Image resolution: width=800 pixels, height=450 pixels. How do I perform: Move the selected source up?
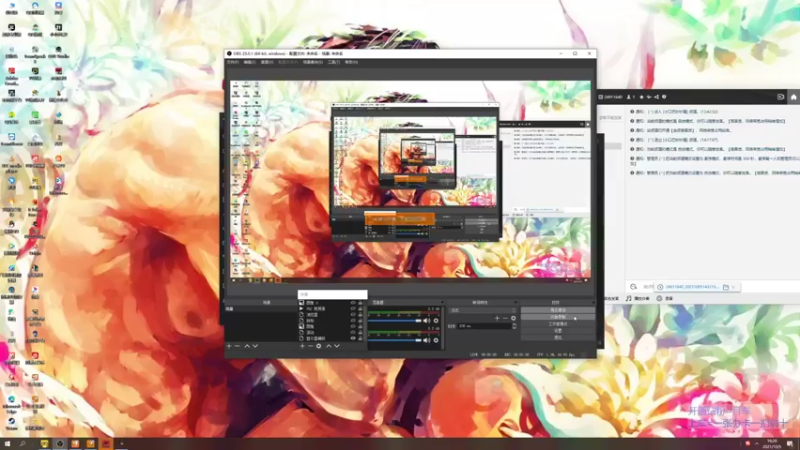(329, 346)
